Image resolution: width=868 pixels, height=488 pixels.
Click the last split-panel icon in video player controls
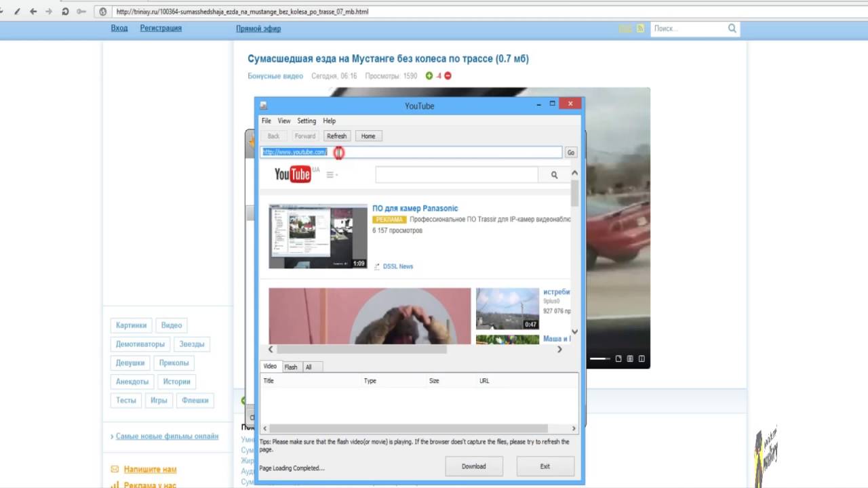coord(642,359)
